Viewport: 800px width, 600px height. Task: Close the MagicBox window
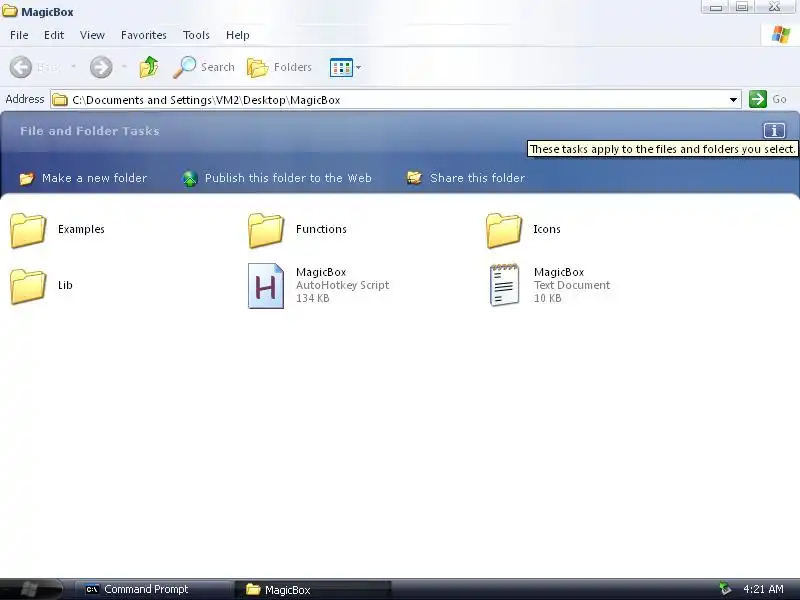pyautogui.click(x=776, y=7)
